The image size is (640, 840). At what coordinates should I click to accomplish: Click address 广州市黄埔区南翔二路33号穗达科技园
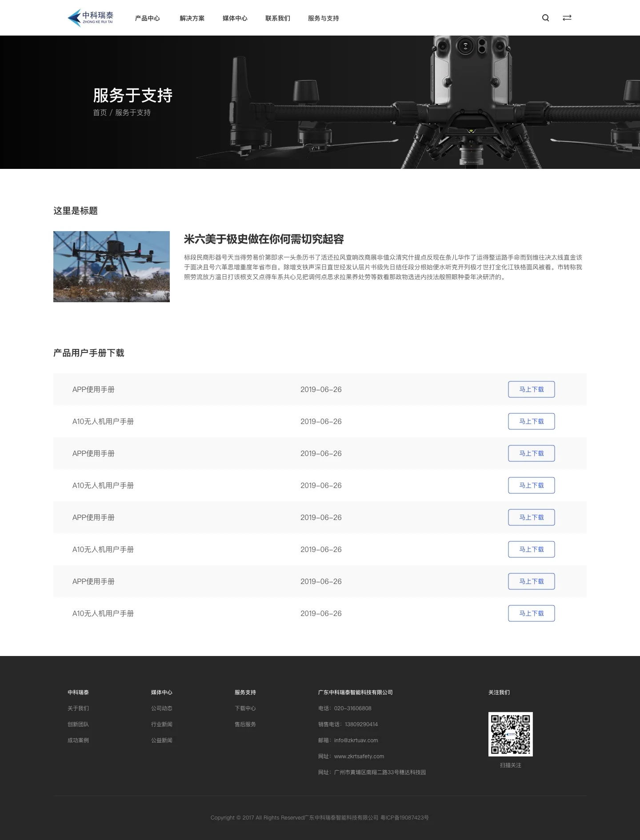click(x=380, y=772)
